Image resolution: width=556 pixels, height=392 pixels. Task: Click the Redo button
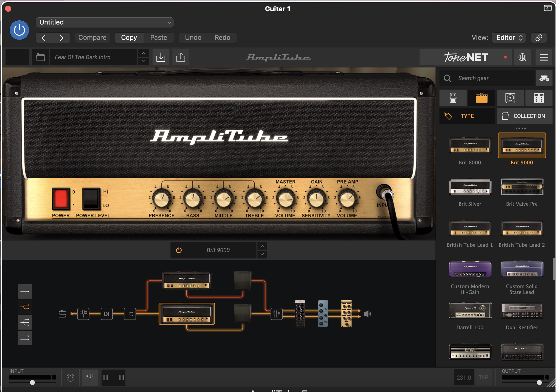point(222,38)
